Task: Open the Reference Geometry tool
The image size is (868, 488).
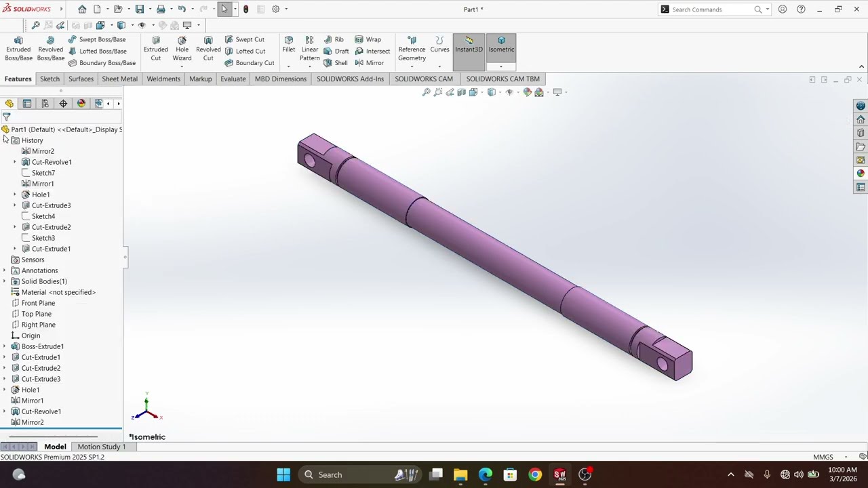Action: 412,49
